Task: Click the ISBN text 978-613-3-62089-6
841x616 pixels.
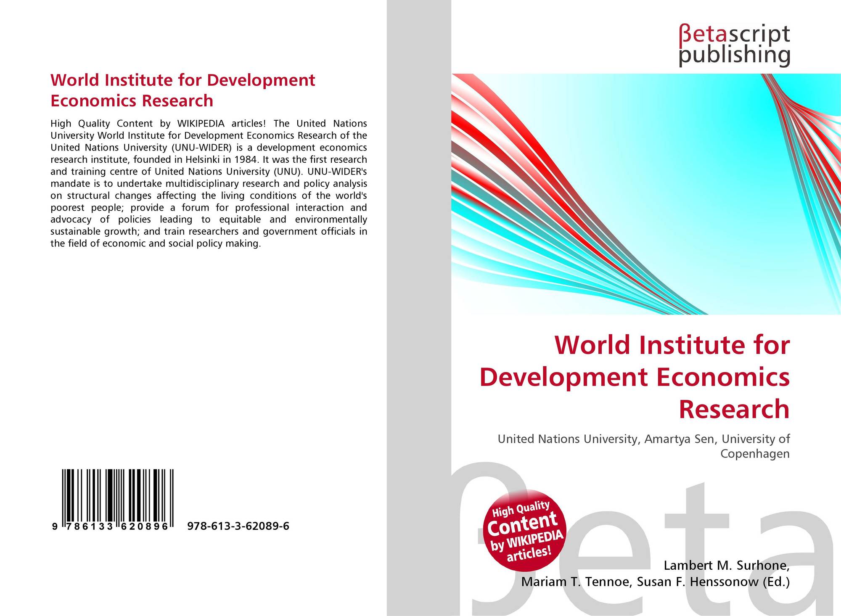Action: pos(238,526)
